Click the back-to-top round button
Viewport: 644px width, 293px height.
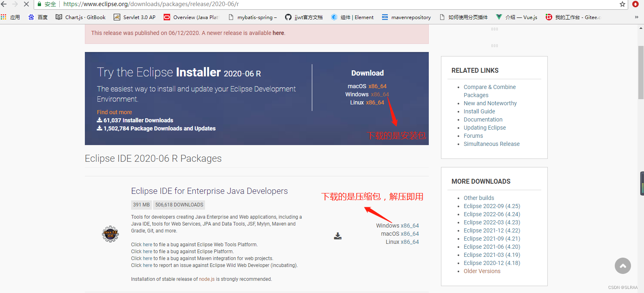pyautogui.click(x=623, y=266)
